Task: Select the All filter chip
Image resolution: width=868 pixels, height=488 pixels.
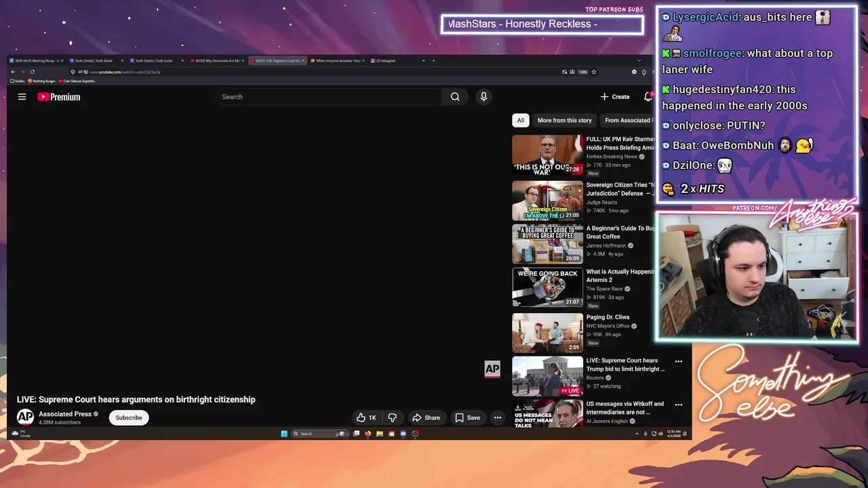Action: pyautogui.click(x=520, y=121)
